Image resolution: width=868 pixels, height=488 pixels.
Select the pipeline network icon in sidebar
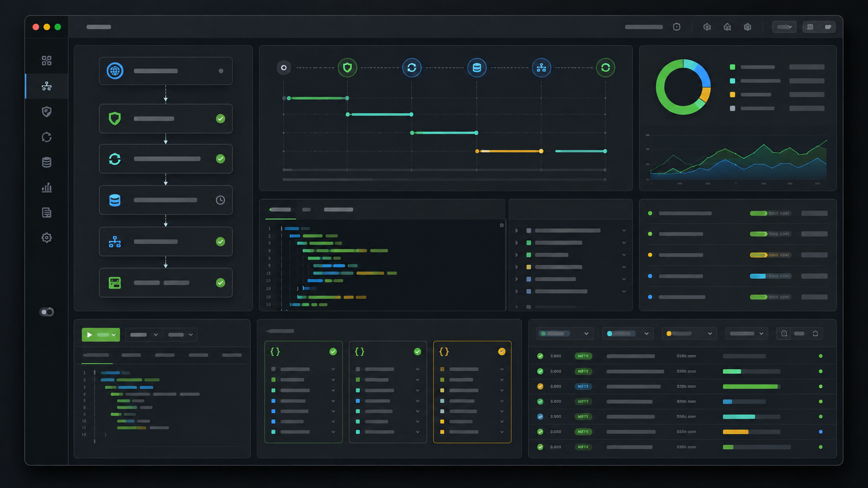[x=47, y=86]
